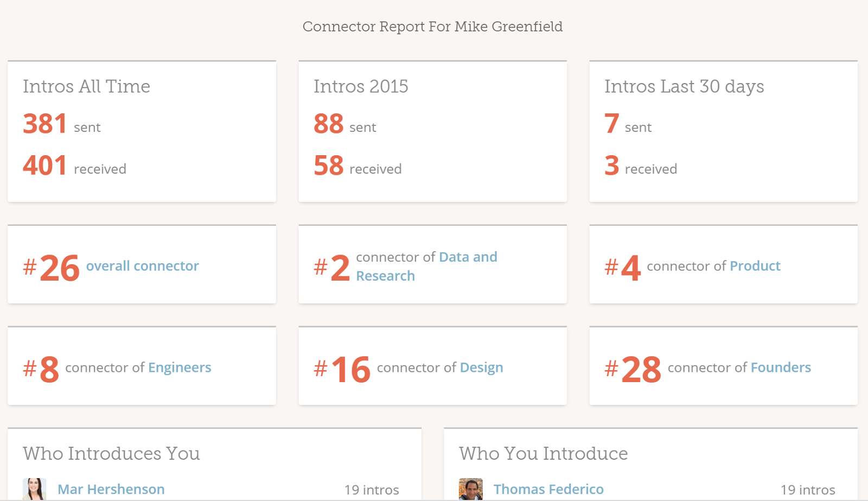Click the #26 overall rank number
The image size is (868, 501).
51,268
